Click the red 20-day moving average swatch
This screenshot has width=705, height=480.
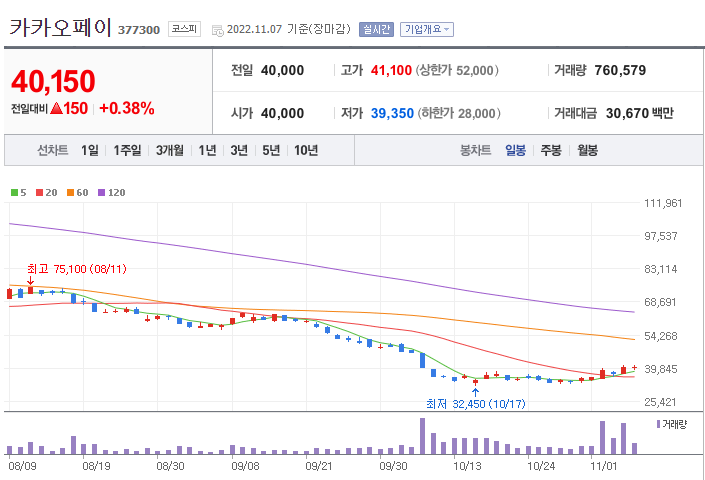(x=40, y=192)
